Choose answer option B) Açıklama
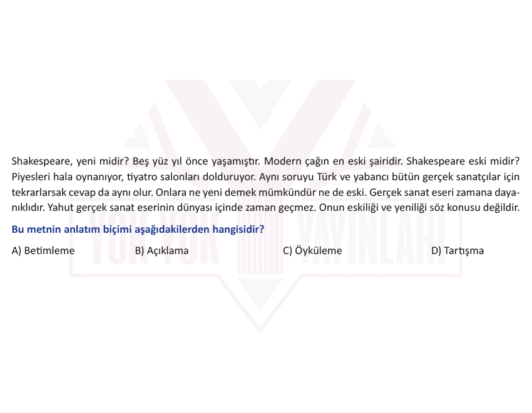532x413 pixels. (x=161, y=250)
